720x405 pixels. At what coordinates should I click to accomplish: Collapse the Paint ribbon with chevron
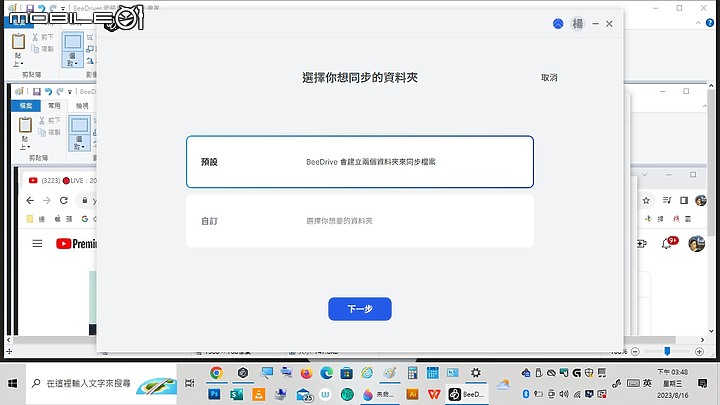coord(698,23)
